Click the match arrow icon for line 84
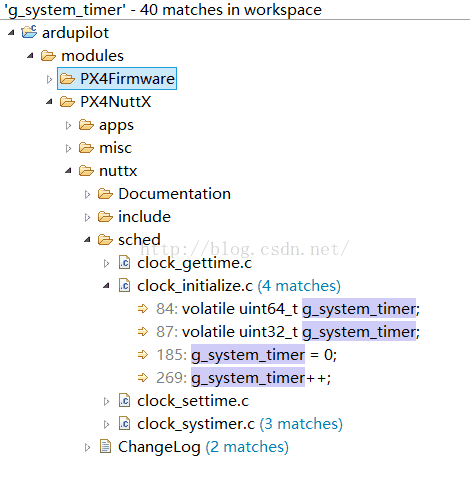This screenshot has height=477, width=470. click(x=143, y=309)
